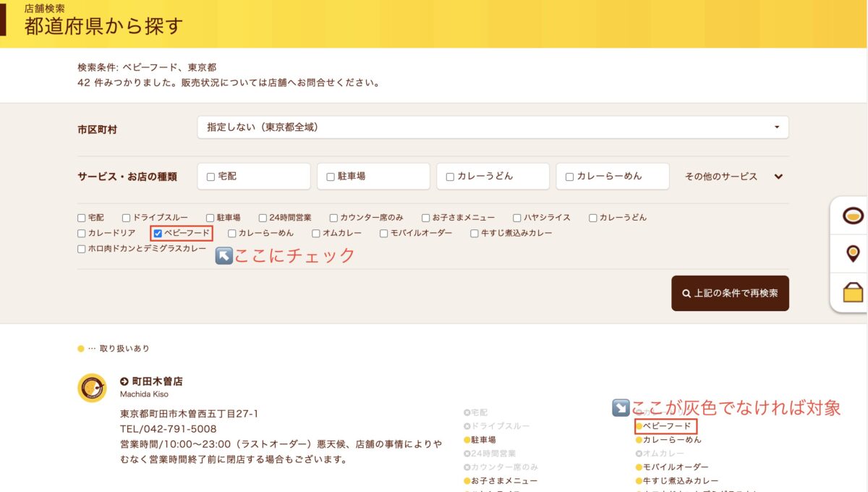Enable the ドライブスルー checkbox
This screenshot has height=492, width=868.
127,218
